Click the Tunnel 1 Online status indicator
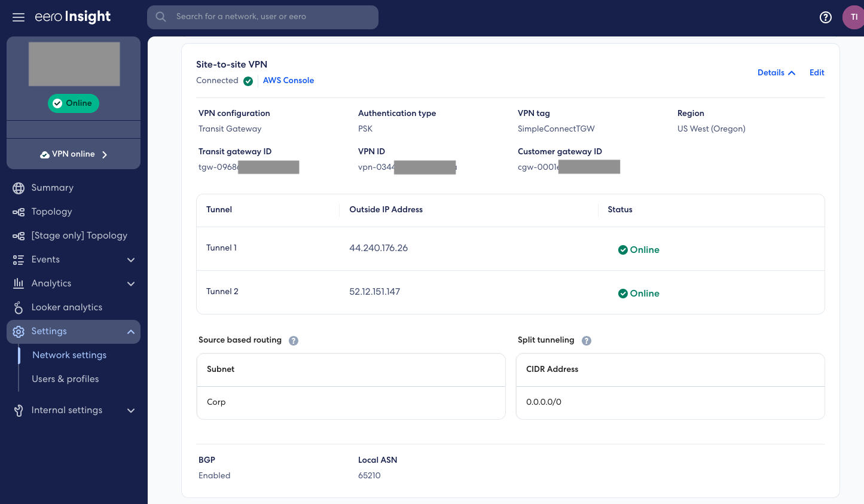864x504 pixels. (x=639, y=249)
